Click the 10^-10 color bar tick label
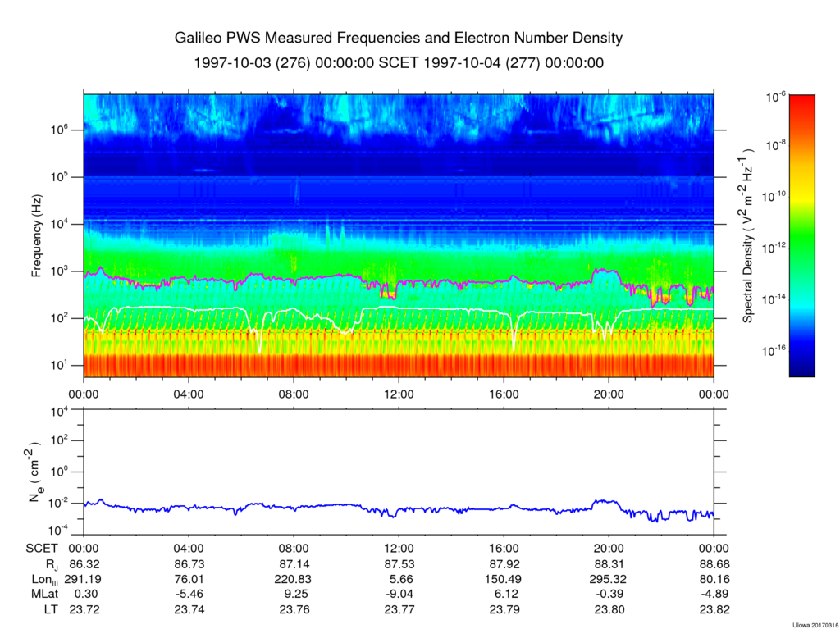840x629 pixels. [773, 196]
